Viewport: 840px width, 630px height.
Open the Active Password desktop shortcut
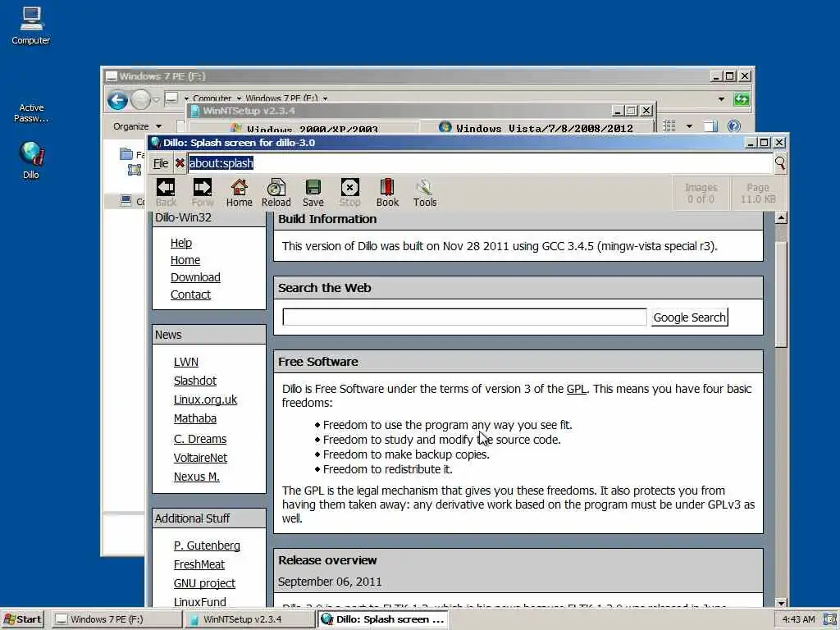(31, 113)
